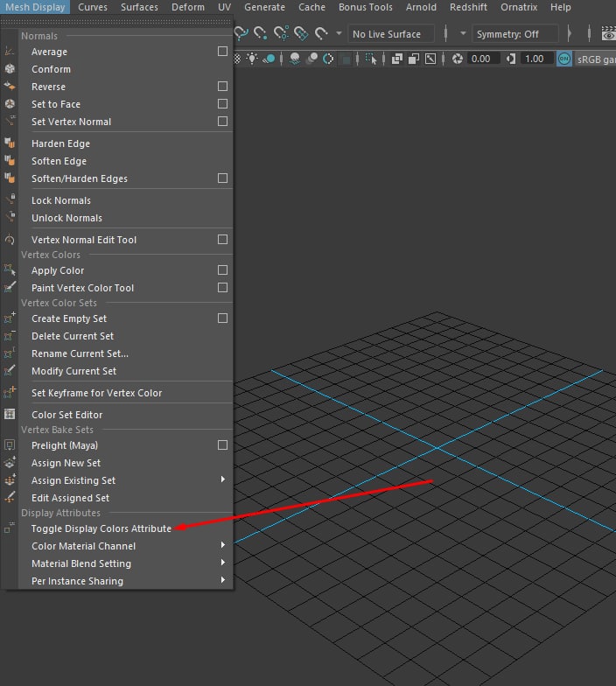Click the Snap to points magnet icon
Screen dimensions: 616x686
pos(261,33)
